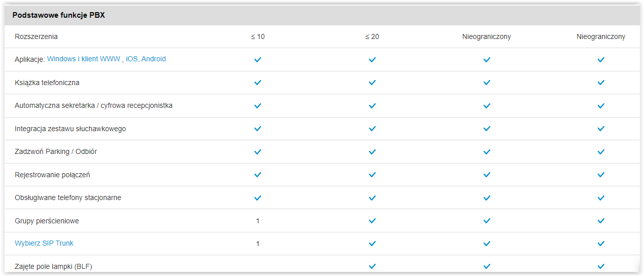Click the Windows i klient WWW link
Viewport: 644px width, 276px height.
point(84,59)
